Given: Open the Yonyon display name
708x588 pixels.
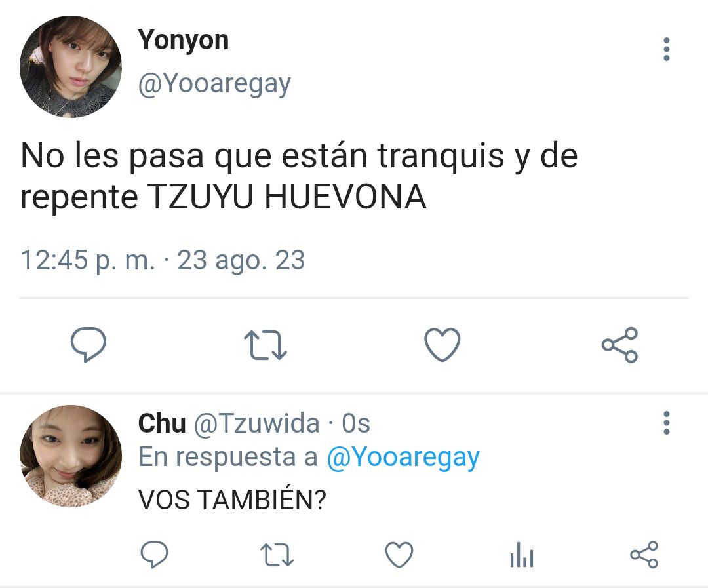Looking at the screenshot, I should 184,41.
